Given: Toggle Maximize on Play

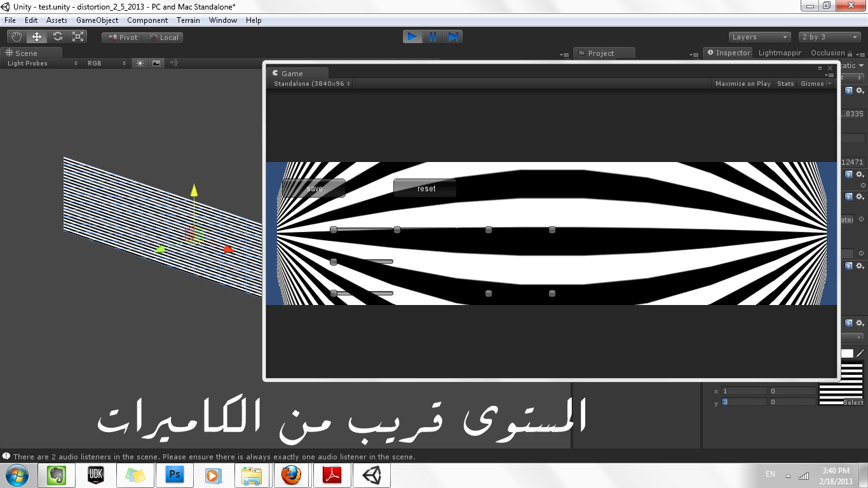Looking at the screenshot, I should 743,83.
